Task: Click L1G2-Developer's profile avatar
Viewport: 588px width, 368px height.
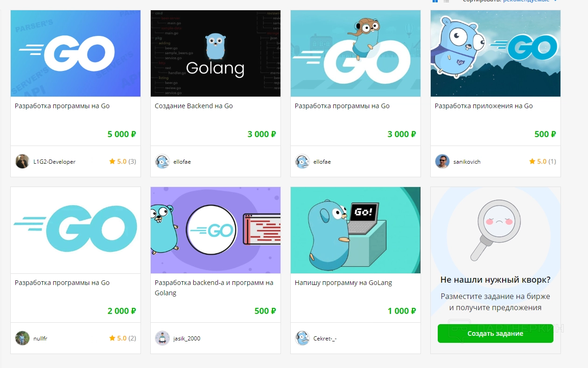Action: 22,161
